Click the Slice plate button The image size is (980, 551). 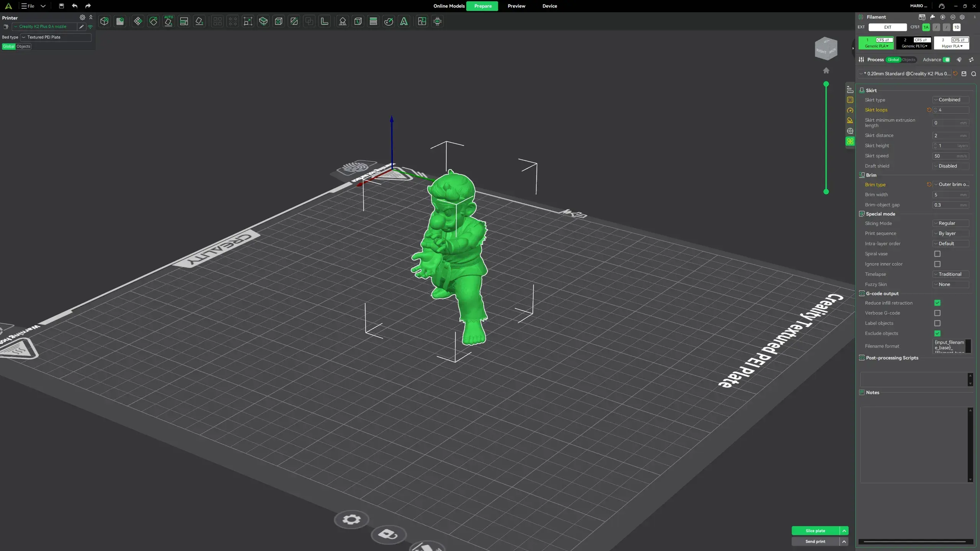point(815,531)
